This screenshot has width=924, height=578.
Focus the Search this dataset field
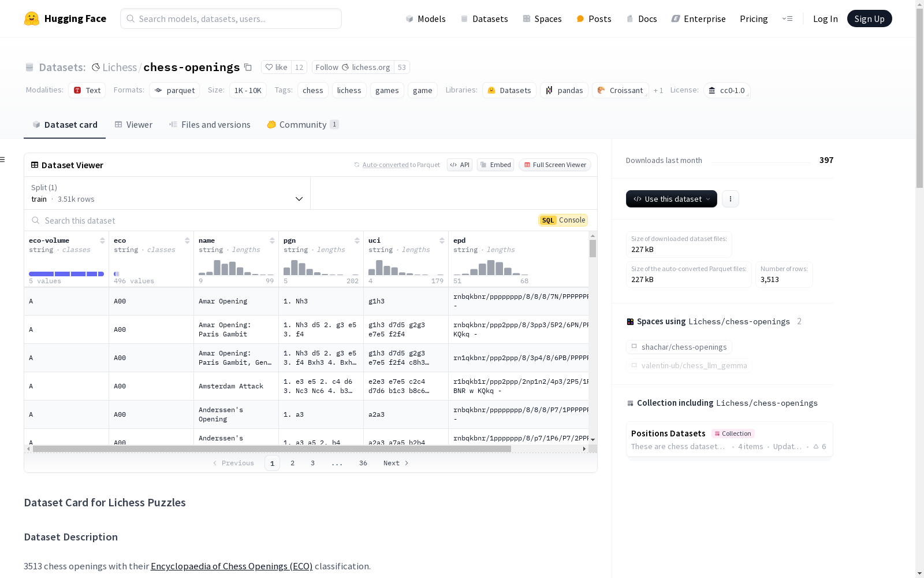click(x=283, y=221)
